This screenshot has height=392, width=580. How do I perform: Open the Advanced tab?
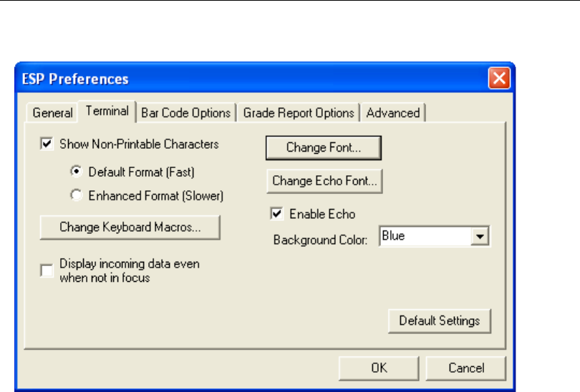tap(393, 113)
